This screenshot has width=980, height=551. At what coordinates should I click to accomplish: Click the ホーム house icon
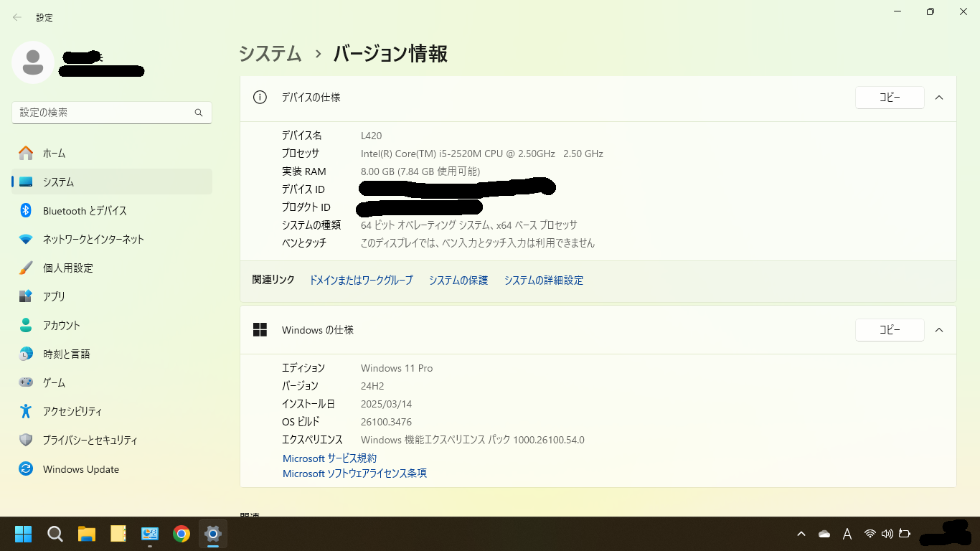tap(26, 153)
